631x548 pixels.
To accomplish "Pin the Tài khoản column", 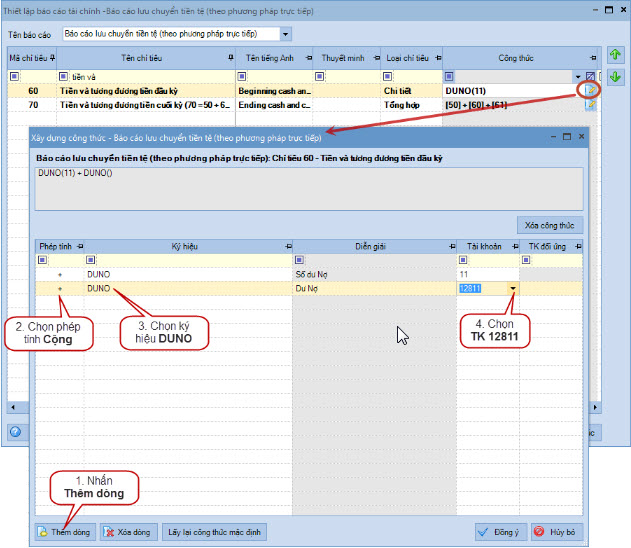I will [515, 246].
